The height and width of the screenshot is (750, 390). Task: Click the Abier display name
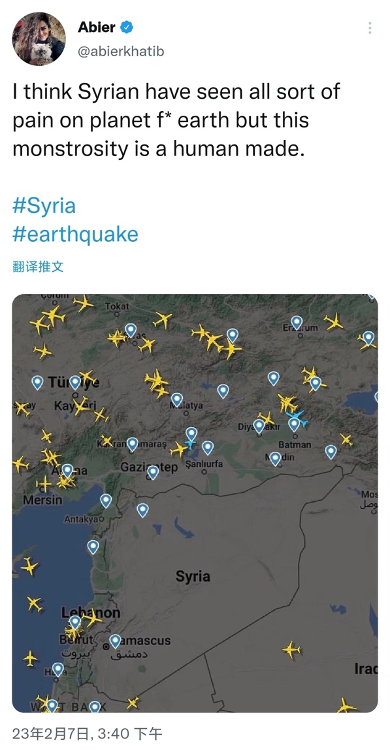97,27
